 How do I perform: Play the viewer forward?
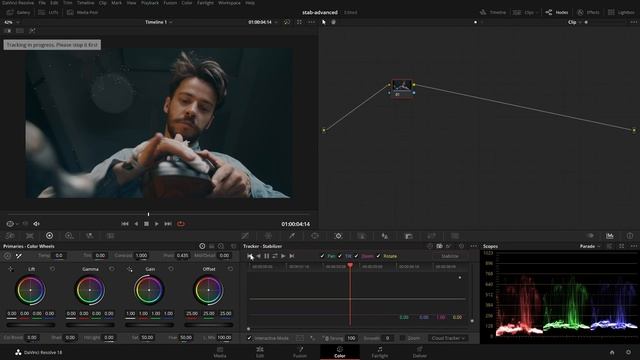click(x=157, y=224)
